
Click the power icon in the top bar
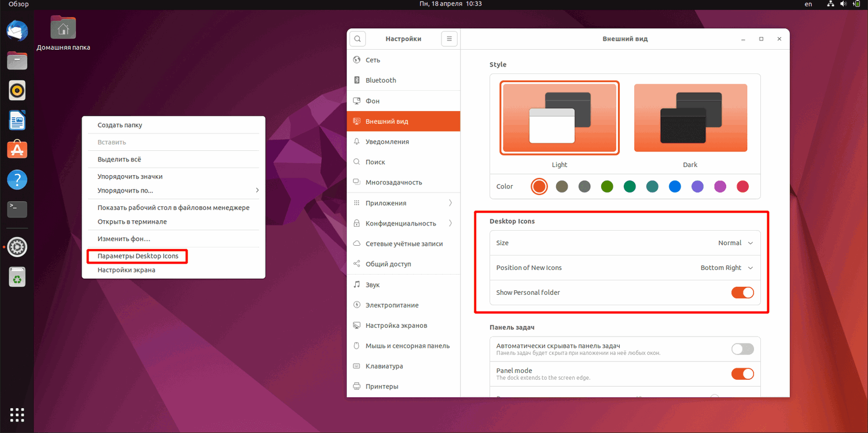tap(857, 4)
